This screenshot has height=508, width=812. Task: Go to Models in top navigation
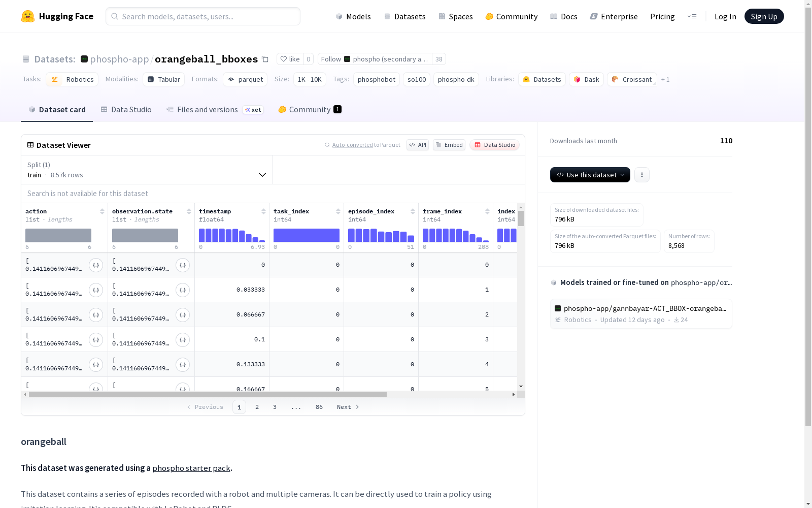(353, 16)
